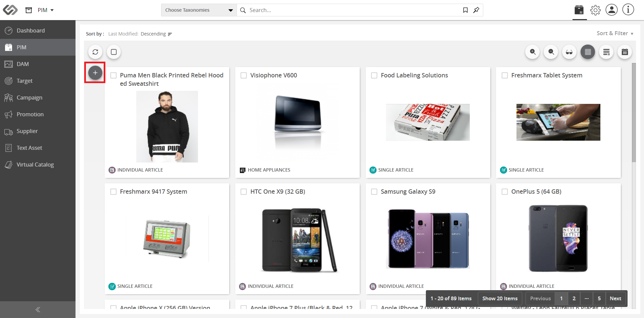Click the Home Appliances icon on Visiophone card
The width and height of the screenshot is (644, 318).
243,170
